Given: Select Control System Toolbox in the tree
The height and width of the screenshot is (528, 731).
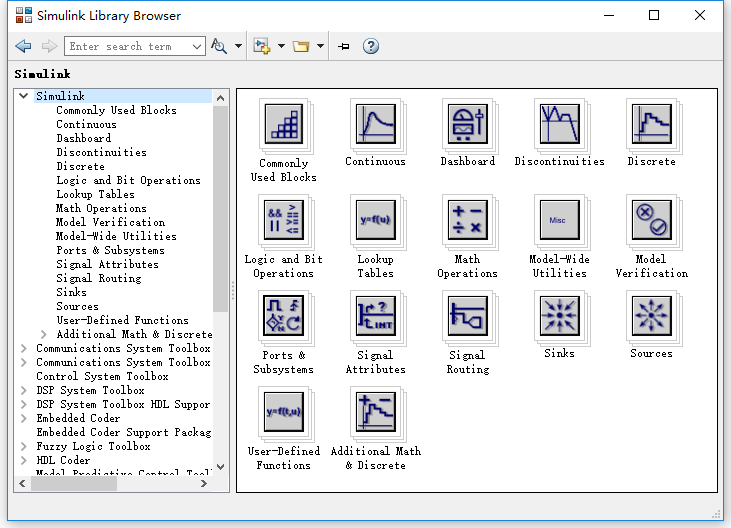Looking at the screenshot, I should (102, 376).
